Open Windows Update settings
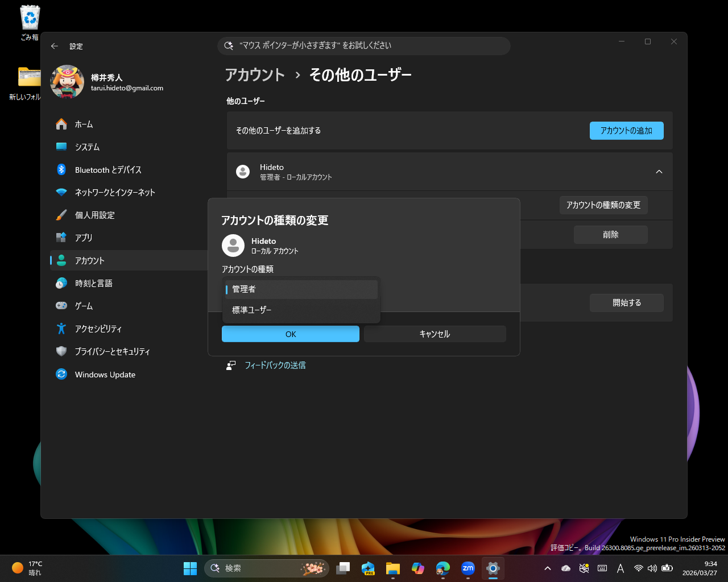Image resolution: width=728 pixels, height=582 pixels. [105, 374]
